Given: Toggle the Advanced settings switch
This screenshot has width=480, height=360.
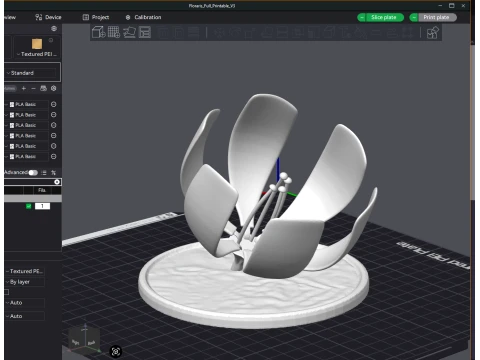Looking at the screenshot, I should [33, 172].
